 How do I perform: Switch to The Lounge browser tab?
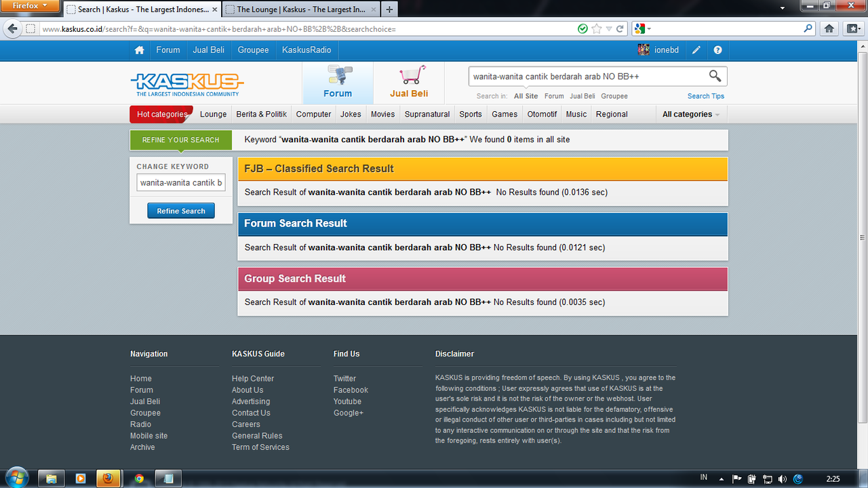pyautogui.click(x=300, y=9)
